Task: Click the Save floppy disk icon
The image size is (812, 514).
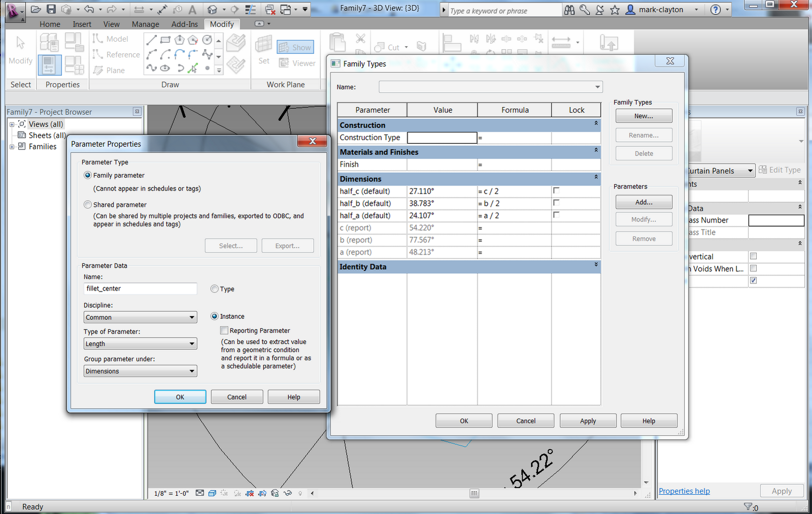Action: (51, 9)
